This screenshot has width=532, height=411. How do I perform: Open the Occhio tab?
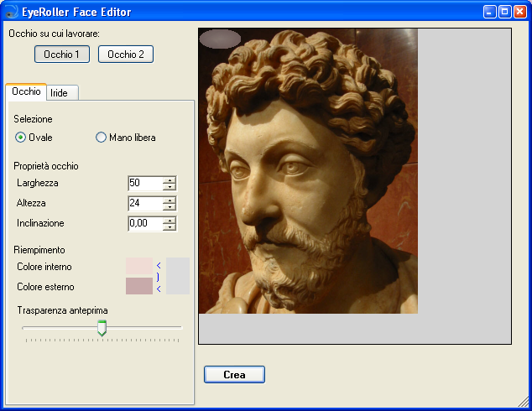coord(26,91)
